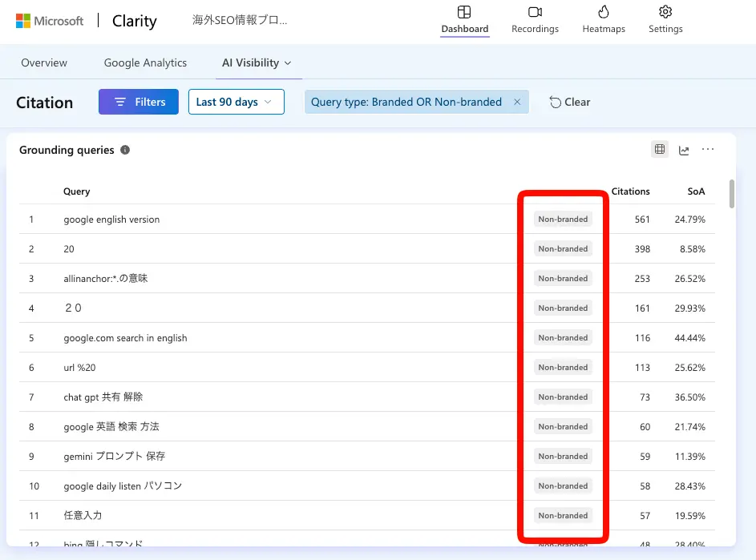Select query '任意入力'

tap(83, 516)
